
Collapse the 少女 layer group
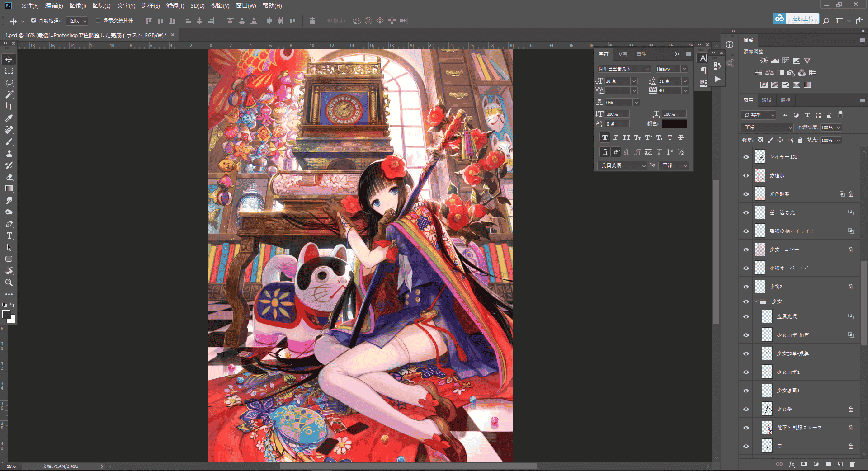pos(756,301)
